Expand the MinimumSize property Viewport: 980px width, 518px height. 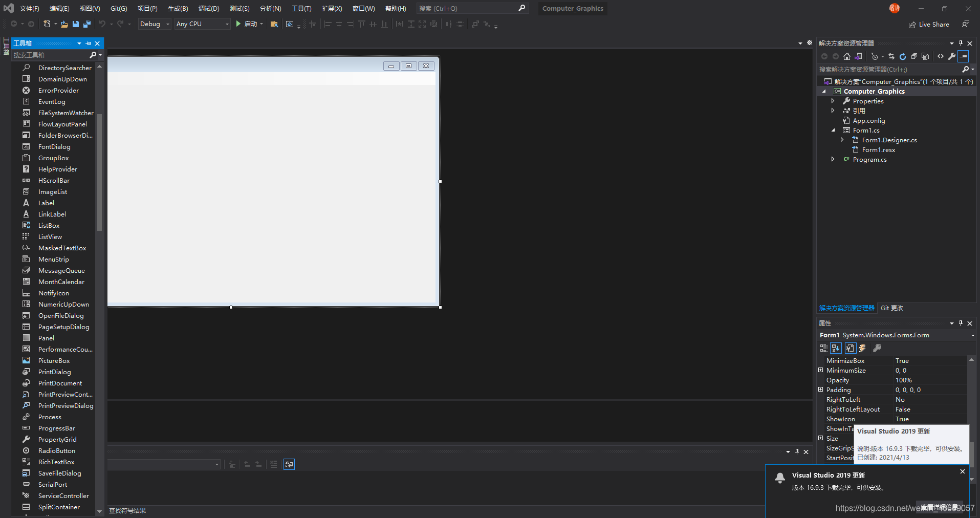pyautogui.click(x=821, y=370)
